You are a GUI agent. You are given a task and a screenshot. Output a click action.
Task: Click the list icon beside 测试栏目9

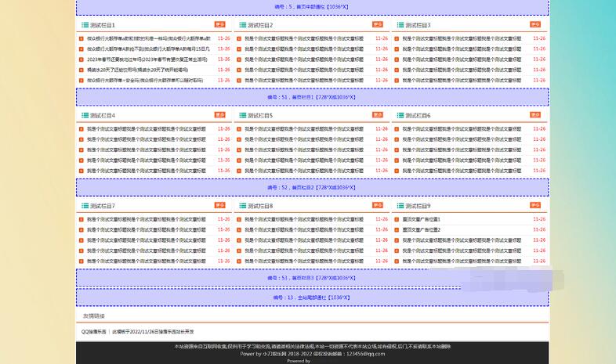(x=400, y=206)
